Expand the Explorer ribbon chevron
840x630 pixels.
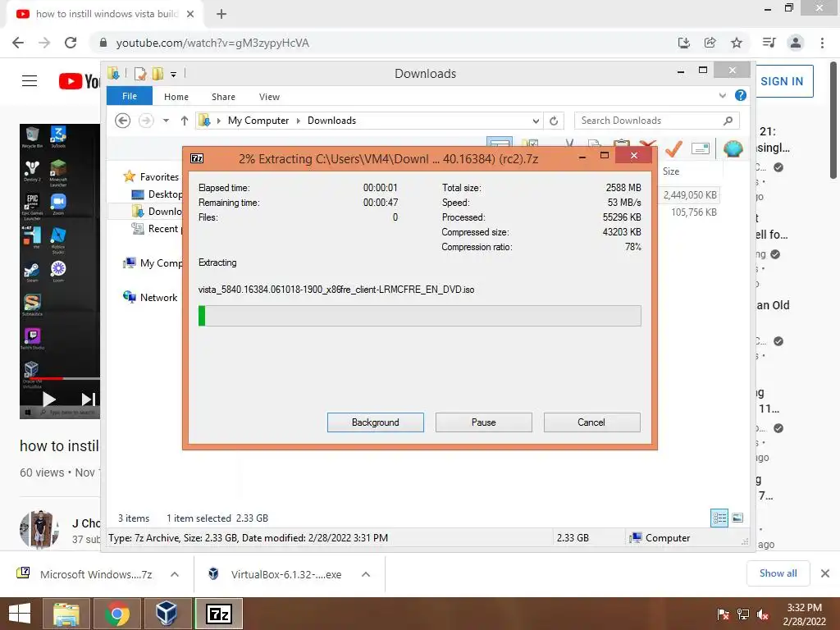pyautogui.click(x=723, y=95)
